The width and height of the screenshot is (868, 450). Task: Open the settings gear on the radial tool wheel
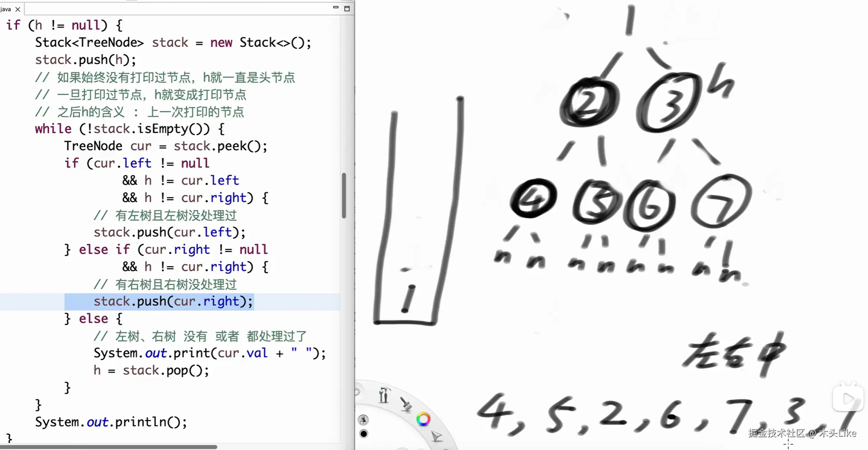(x=357, y=391)
